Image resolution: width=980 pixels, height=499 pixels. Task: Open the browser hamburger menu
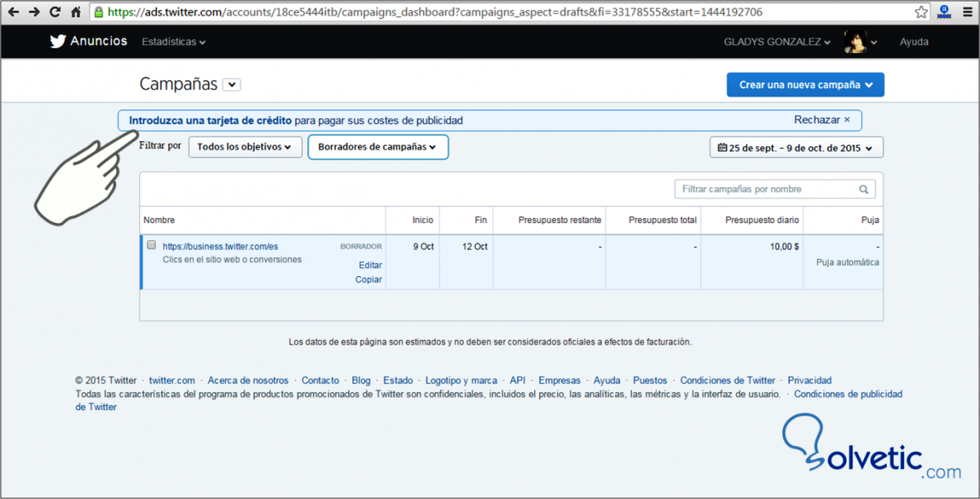point(966,12)
